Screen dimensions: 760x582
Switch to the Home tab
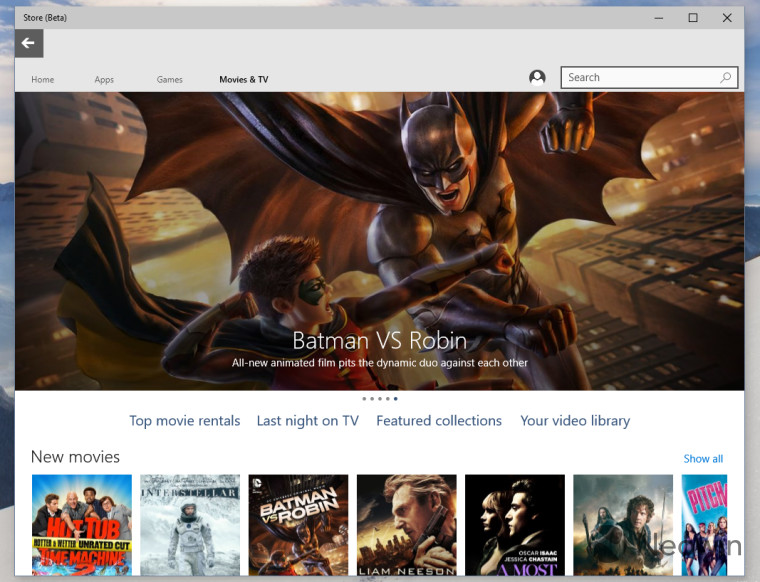pyautogui.click(x=43, y=80)
